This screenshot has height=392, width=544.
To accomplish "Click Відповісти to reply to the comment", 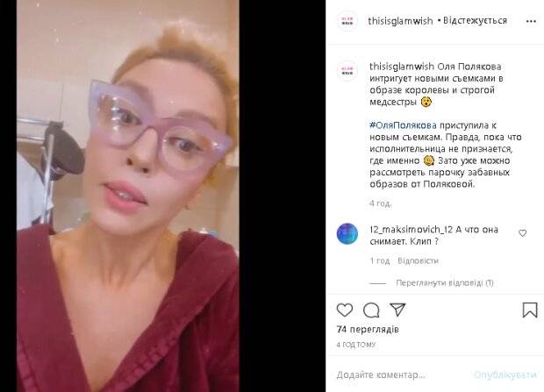I will click(x=418, y=260).
